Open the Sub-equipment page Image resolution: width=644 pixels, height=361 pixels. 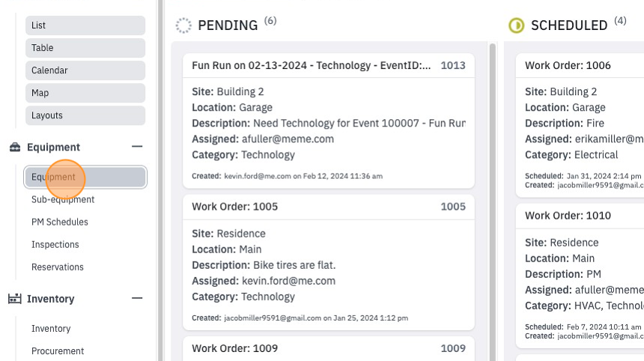pyautogui.click(x=63, y=199)
